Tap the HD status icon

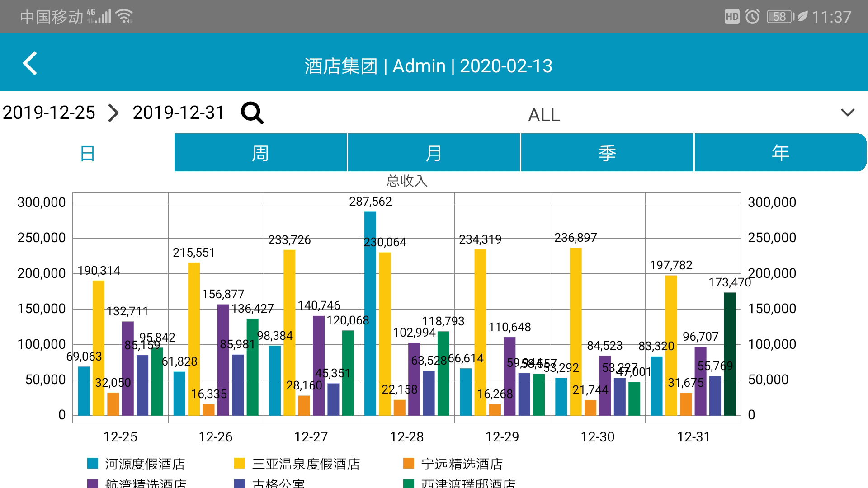tap(731, 17)
